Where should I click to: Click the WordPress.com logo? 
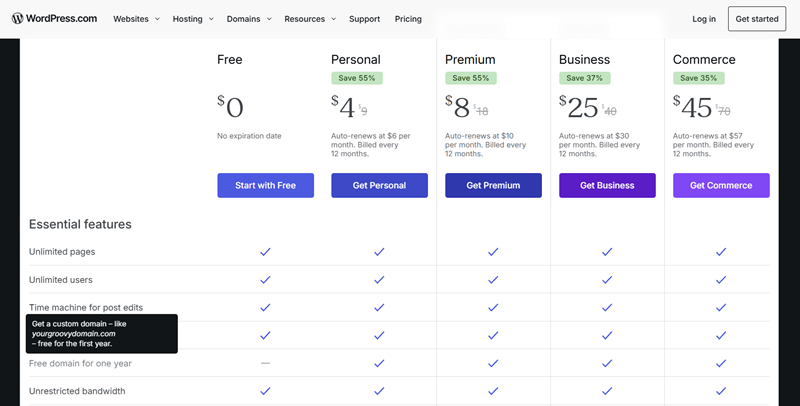(x=54, y=18)
